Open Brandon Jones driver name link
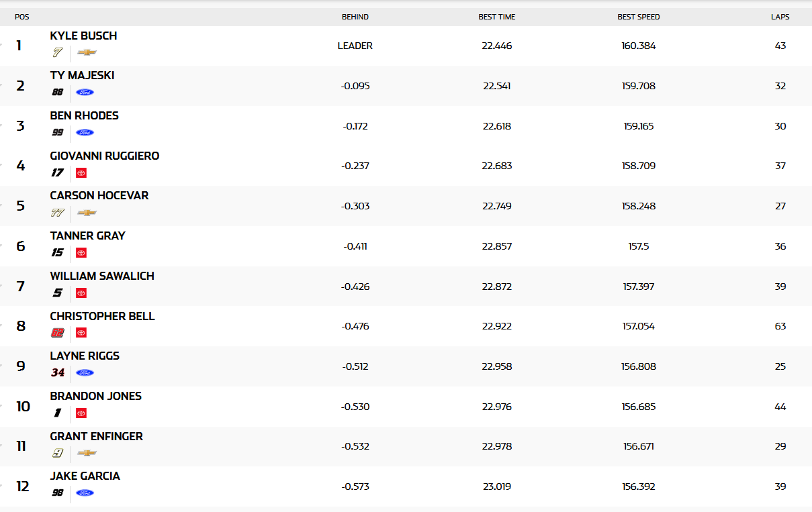The width and height of the screenshot is (812, 512). pyautogui.click(x=96, y=396)
